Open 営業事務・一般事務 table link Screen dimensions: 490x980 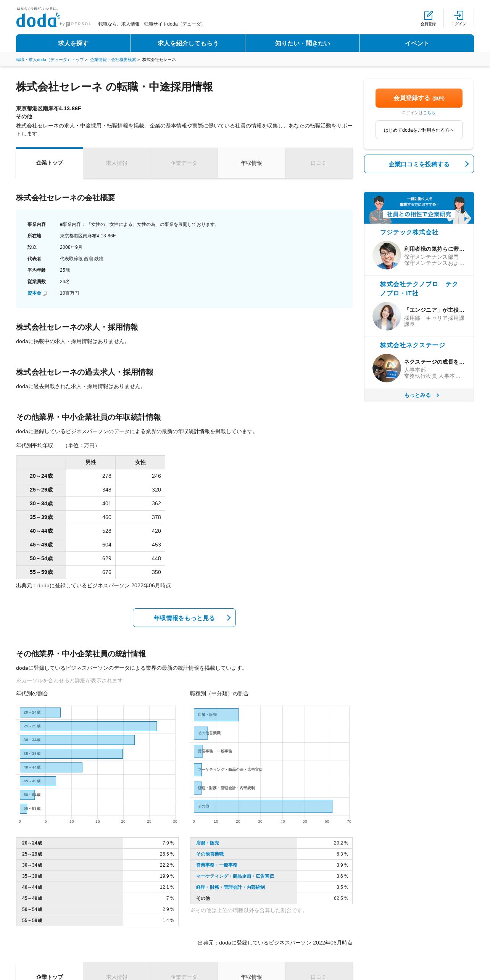[217, 865]
